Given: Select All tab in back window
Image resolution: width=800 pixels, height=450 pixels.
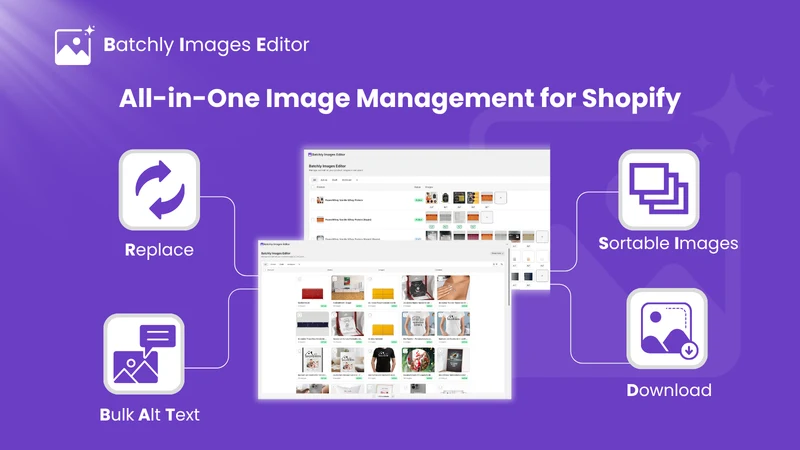Looking at the screenshot, I should point(314,180).
